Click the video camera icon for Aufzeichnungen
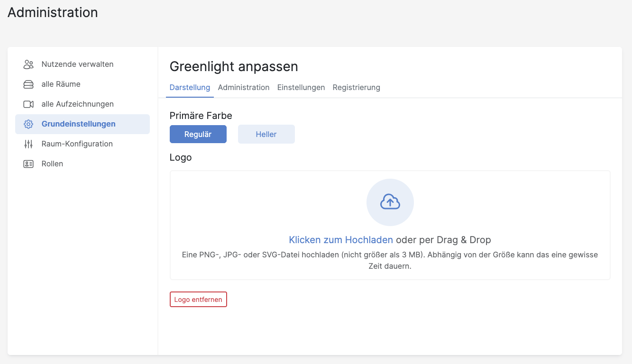 pos(28,104)
